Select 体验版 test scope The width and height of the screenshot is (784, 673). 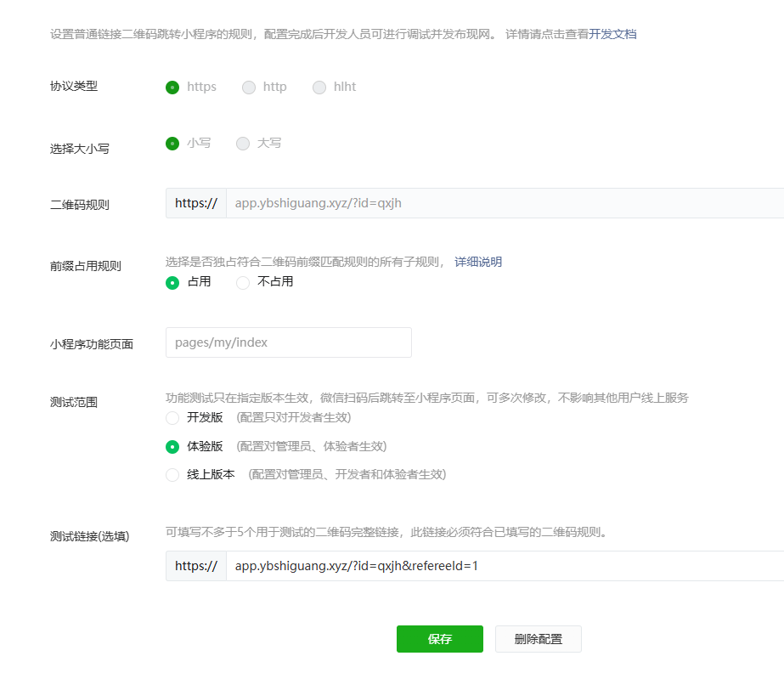click(172, 446)
